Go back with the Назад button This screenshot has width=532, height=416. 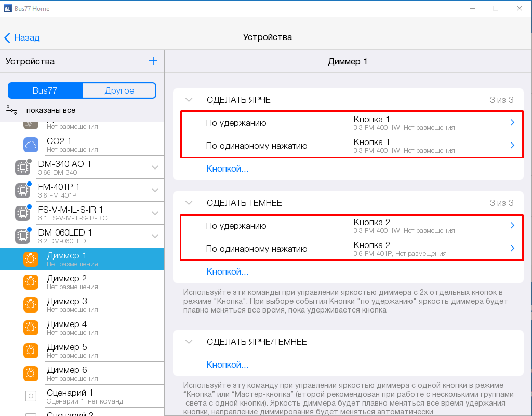tap(22, 37)
